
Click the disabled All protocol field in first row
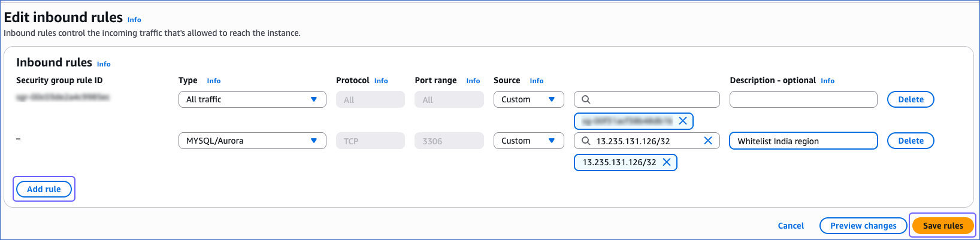click(370, 99)
